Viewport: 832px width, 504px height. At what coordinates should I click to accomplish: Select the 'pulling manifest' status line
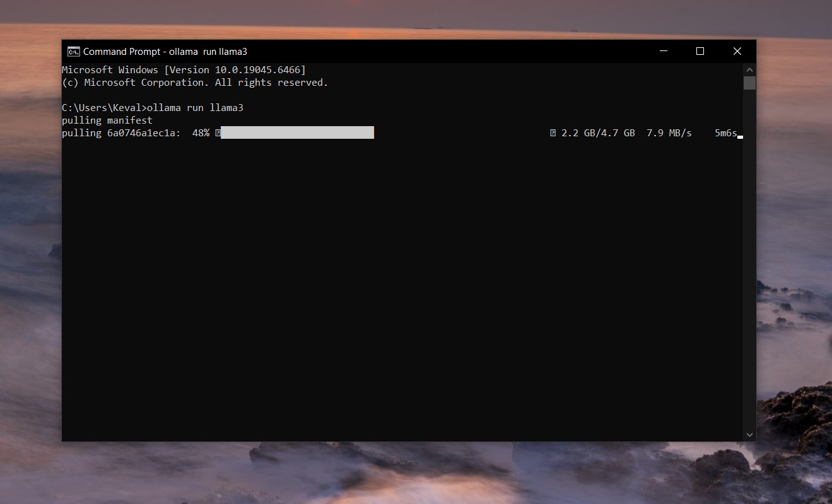(107, 120)
